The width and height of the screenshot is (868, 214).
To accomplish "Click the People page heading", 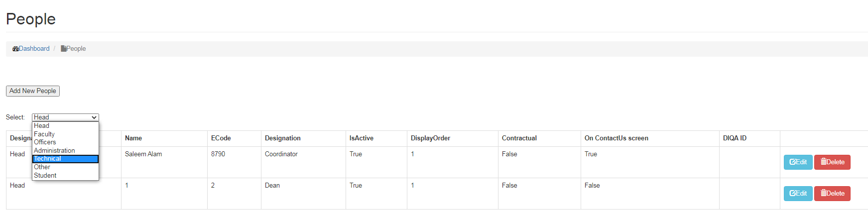I will (31, 19).
